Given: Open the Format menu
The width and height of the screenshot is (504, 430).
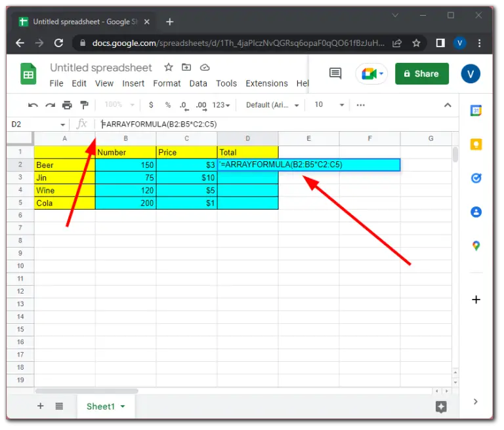Looking at the screenshot, I should click(167, 83).
